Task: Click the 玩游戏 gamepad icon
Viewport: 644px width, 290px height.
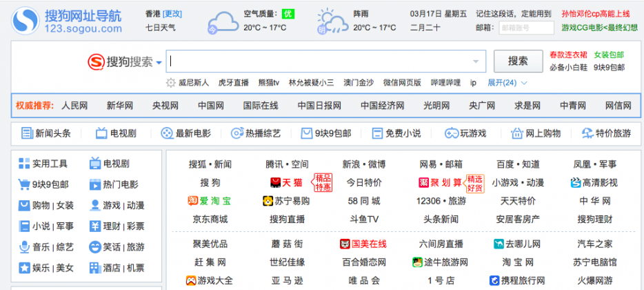Action: coord(451,133)
